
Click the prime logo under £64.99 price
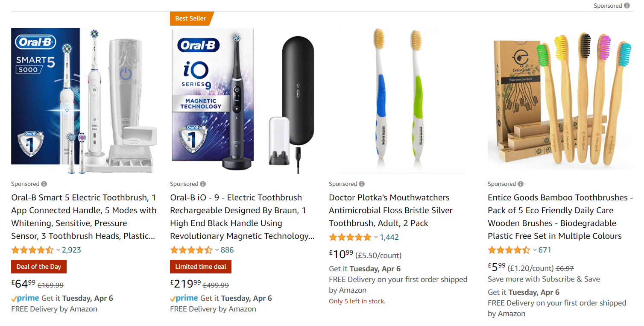click(25, 298)
